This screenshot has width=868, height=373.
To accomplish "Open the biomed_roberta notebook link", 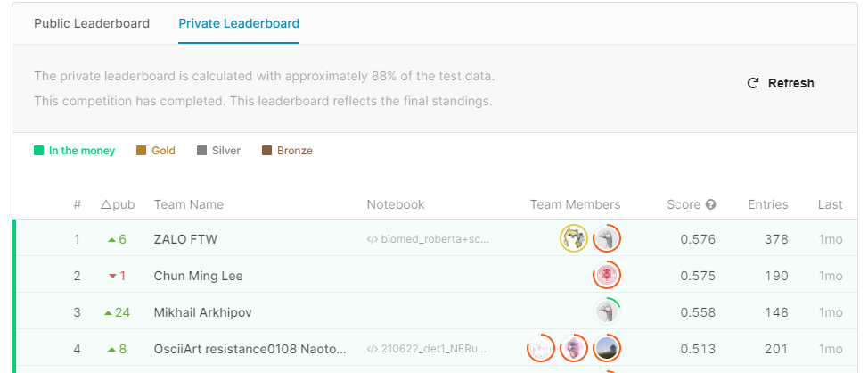I will coord(429,239).
